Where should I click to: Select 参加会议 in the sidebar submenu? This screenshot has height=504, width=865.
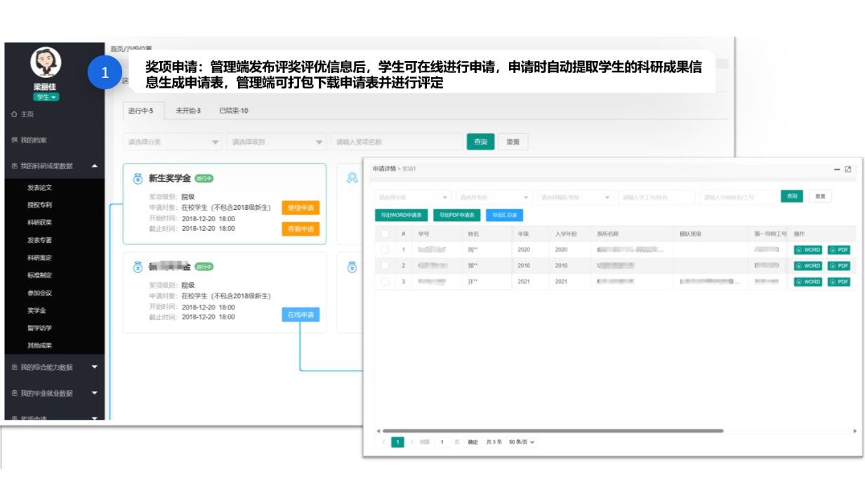pyautogui.click(x=39, y=293)
